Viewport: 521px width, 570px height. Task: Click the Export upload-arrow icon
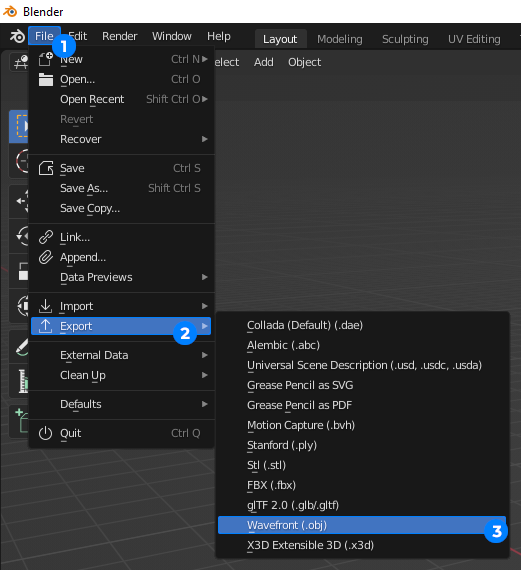pos(45,326)
